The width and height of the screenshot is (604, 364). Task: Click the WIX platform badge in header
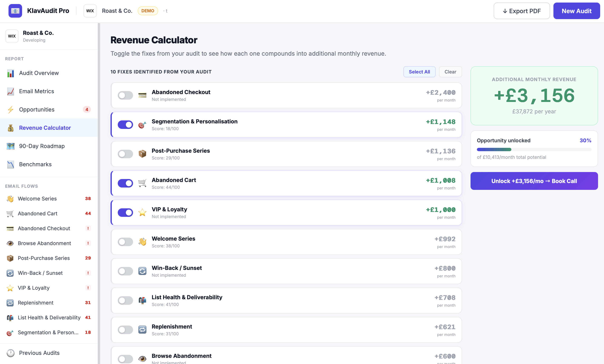90,11
